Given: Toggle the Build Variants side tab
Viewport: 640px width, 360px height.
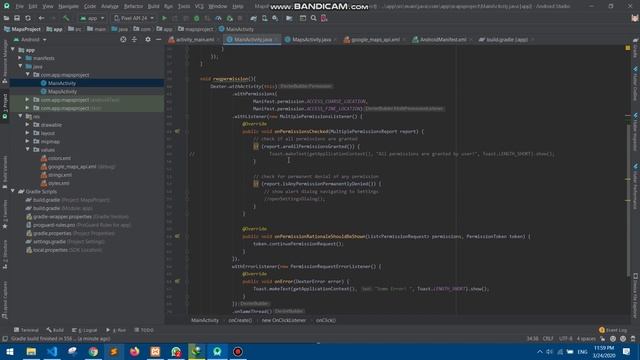Looking at the screenshot, I should pos(5,172).
